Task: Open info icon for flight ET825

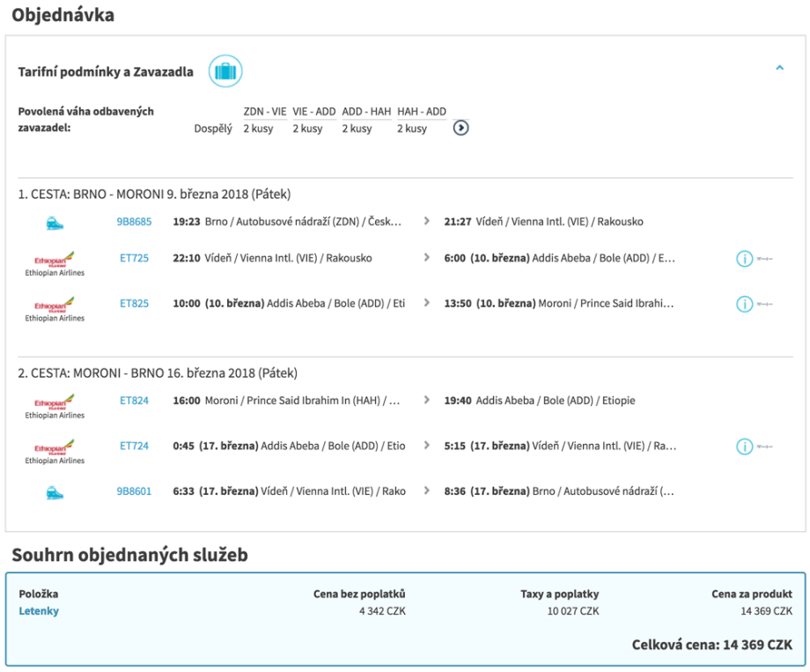Action: [x=744, y=305]
